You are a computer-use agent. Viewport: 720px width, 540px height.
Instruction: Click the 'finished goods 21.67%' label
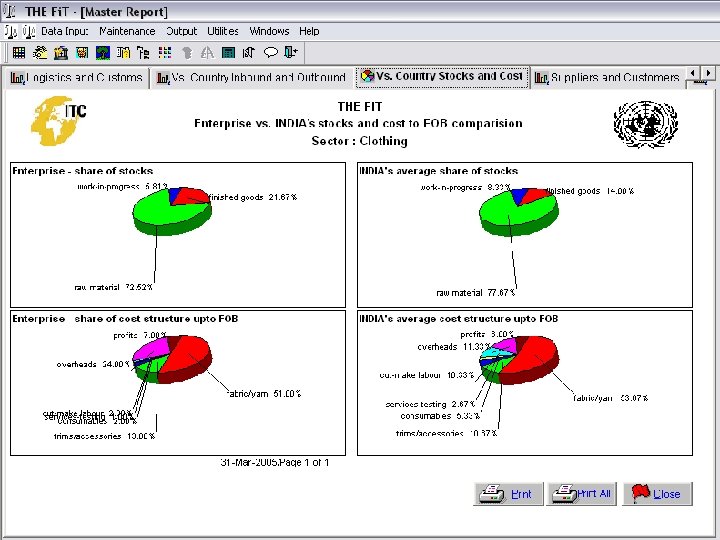253,197
